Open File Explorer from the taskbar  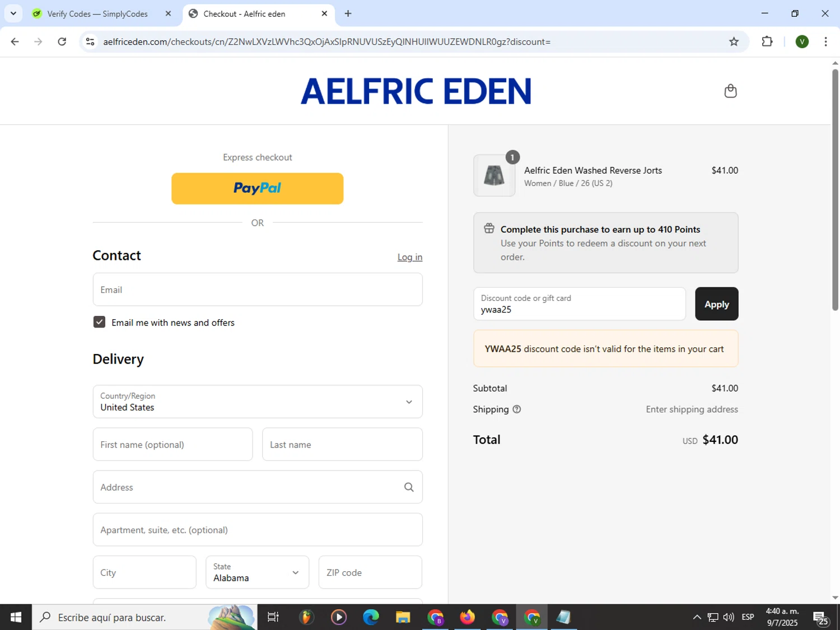[x=403, y=617]
